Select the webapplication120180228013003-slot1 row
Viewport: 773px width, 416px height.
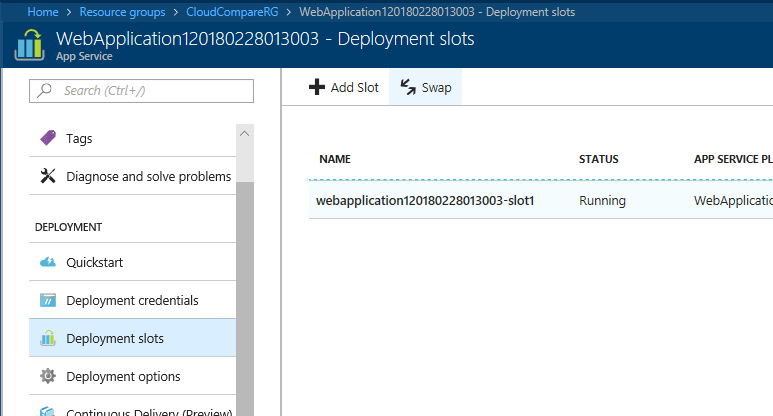pyautogui.click(x=541, y=201)
